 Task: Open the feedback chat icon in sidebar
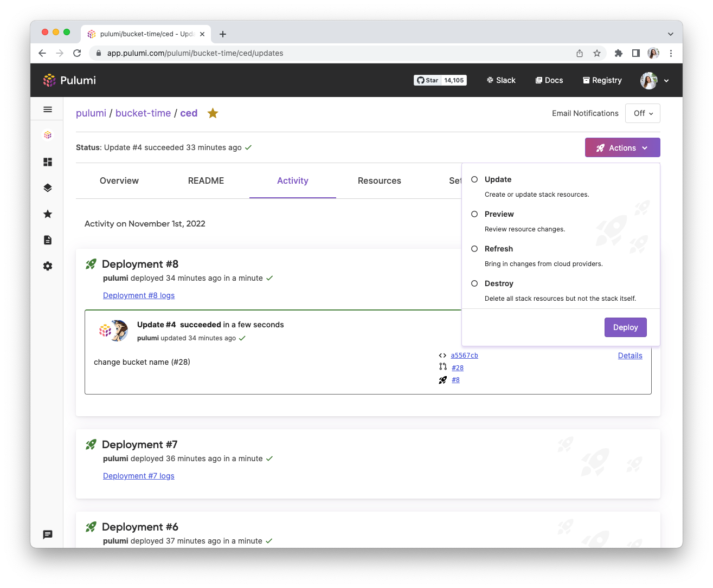(x=48, y=534)
